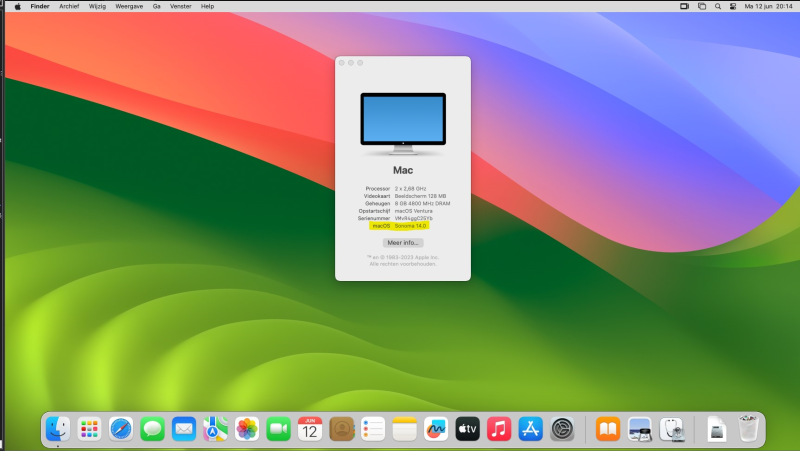
Task: Click the Opstartschijf value macOS Ventura
Action: pos(413,211)
